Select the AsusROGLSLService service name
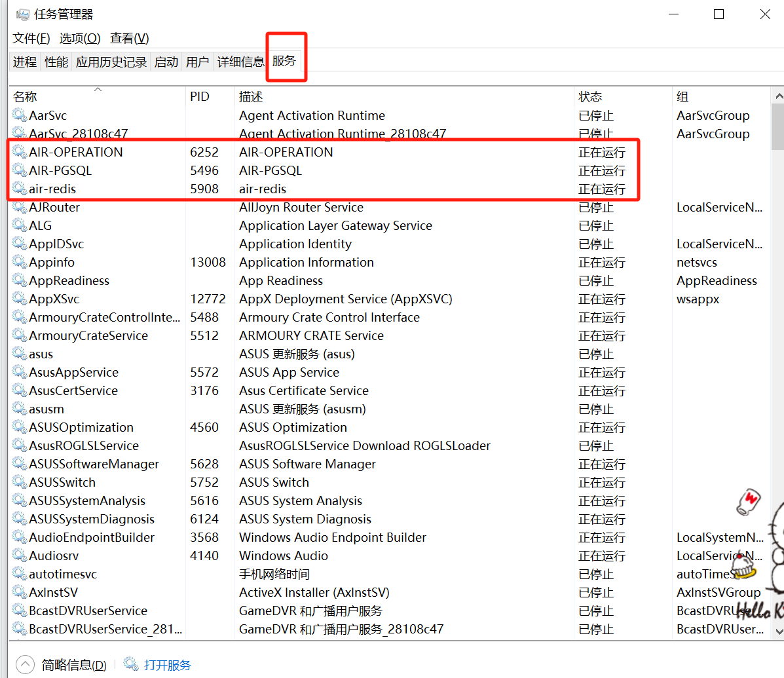Viewport: 784px width, 678px height. click(84, 445)
